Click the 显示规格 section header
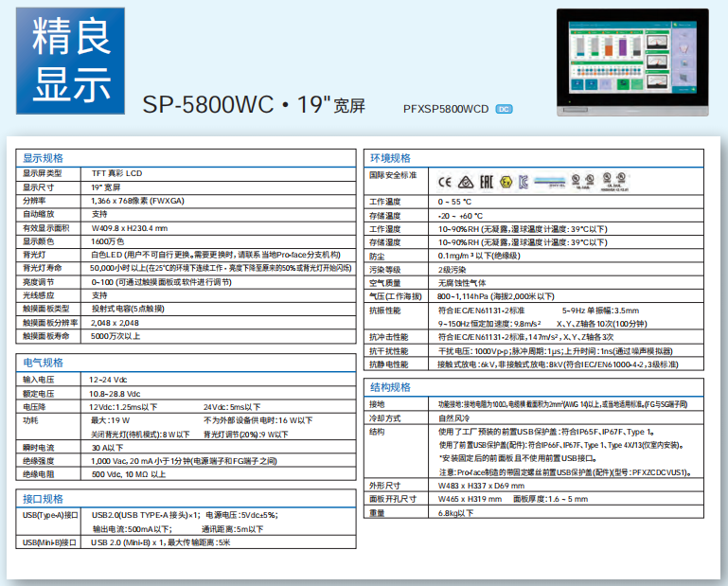This screenshot has width=728, height=586. pos(44,158)
